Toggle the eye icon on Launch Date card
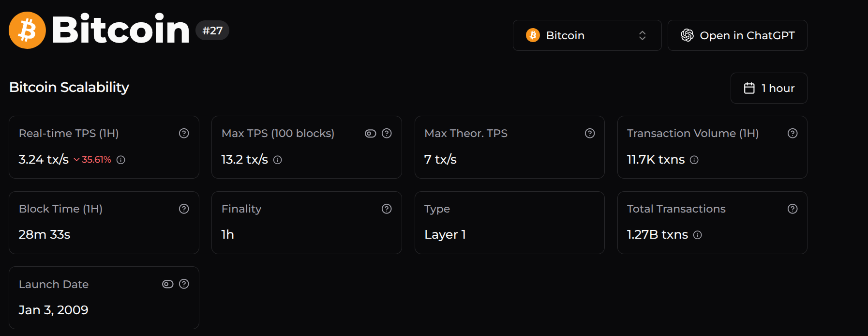Image resolution: width=868 pixels, height=336 pixels. click(x=167, y=284)
